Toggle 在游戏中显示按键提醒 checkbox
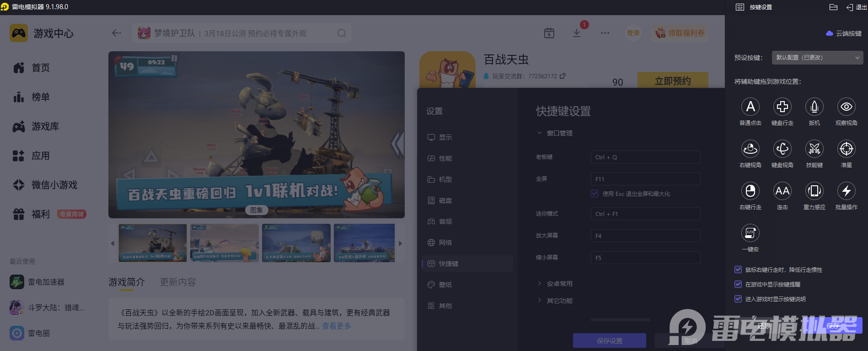868x351 pixels. pyautogui.click(x=738, y=284)
